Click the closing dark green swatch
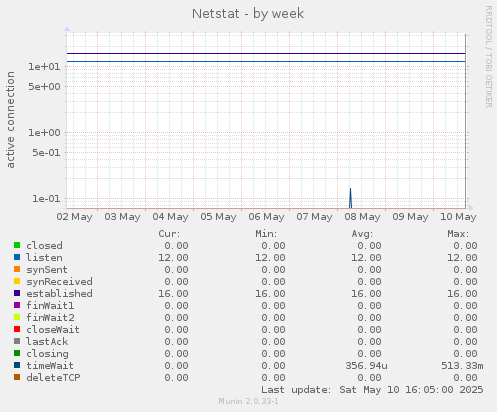 pyautogui.click(x=17, y=353)
